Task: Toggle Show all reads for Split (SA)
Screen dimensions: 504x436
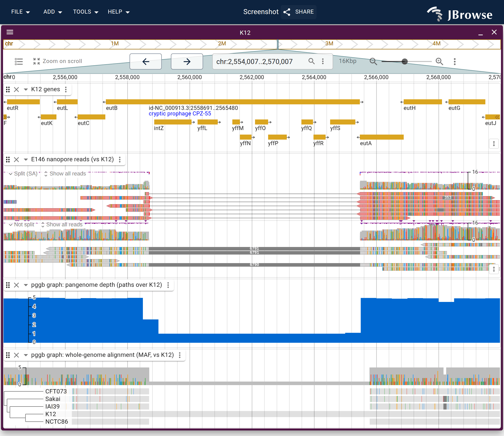Action: [65, 174]
